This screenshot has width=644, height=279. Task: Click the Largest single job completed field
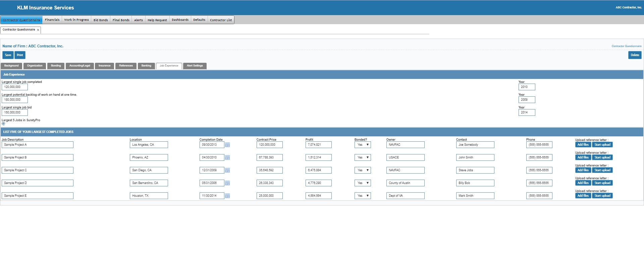click(x=15, y=87)
